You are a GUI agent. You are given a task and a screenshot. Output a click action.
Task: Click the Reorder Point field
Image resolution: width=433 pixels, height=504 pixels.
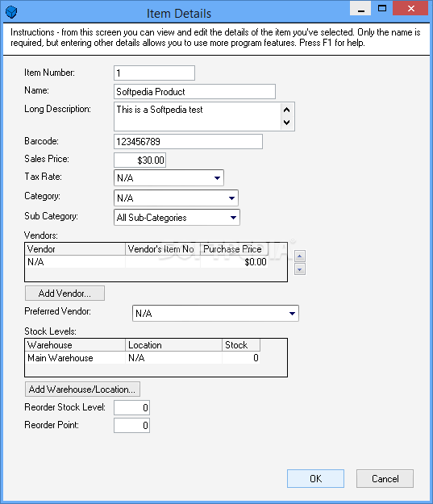coord(131,425)
